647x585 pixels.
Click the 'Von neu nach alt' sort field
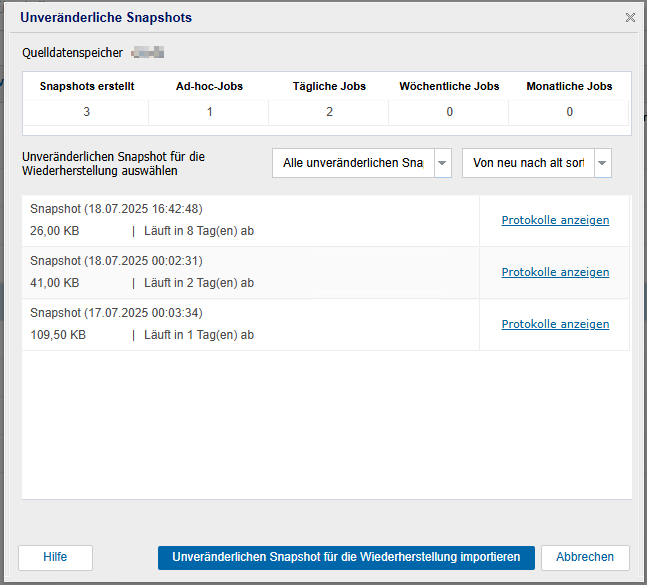coord(528,163)
